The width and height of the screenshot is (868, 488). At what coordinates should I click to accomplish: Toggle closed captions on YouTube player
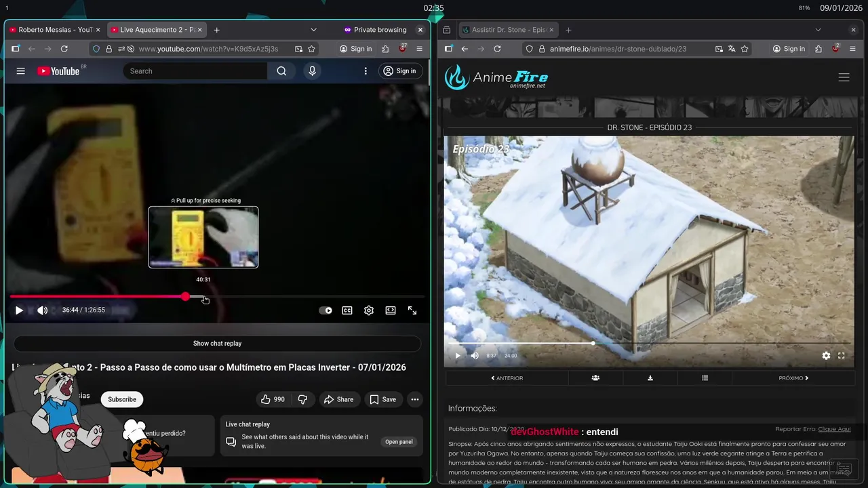click(347, 310)
